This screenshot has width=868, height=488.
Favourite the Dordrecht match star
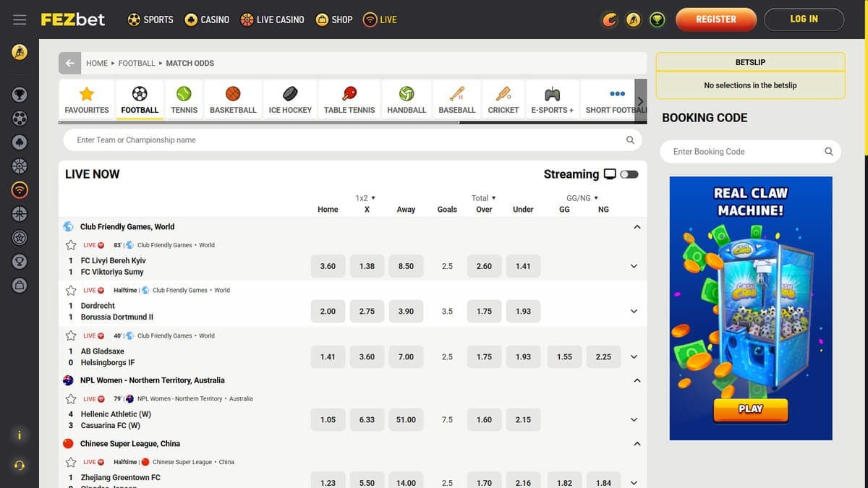pos(71,291)
